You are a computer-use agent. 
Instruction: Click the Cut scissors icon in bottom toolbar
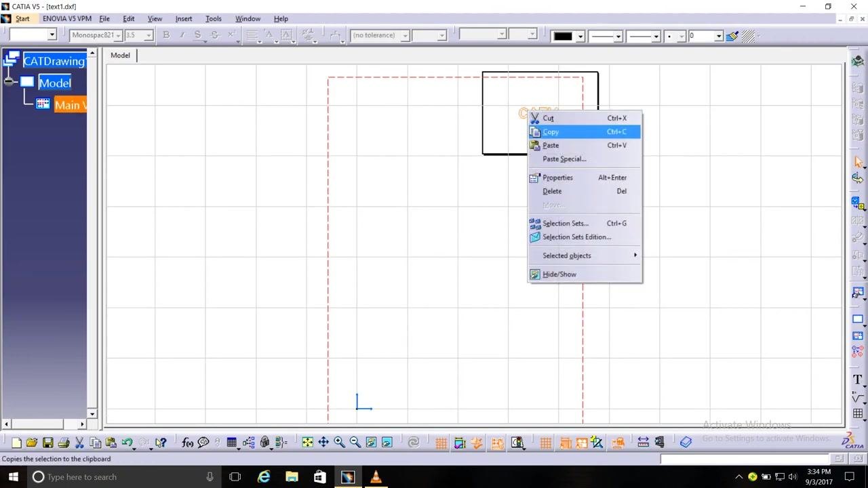[79, 443]
